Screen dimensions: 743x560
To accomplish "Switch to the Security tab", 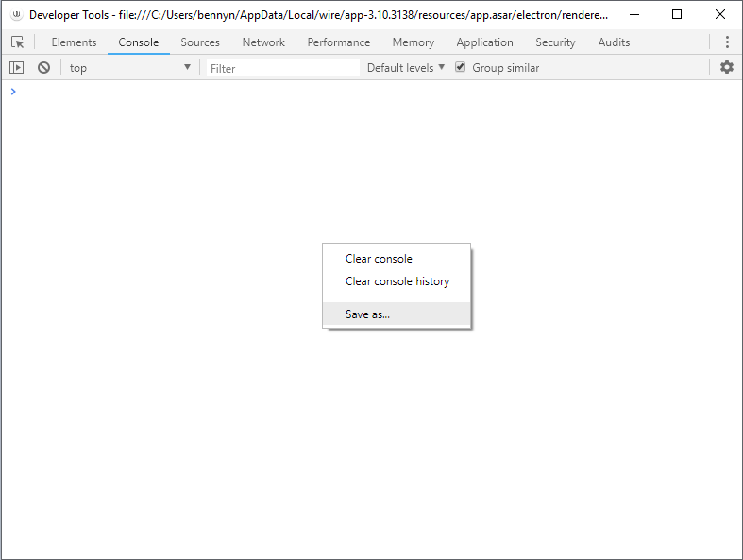I will [x=555, y=42].
